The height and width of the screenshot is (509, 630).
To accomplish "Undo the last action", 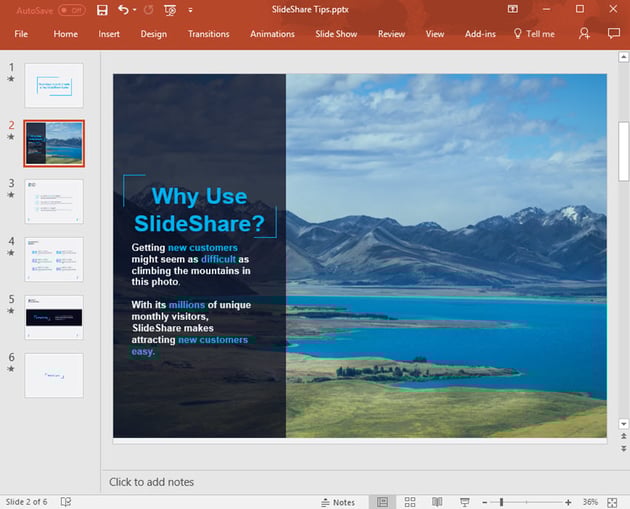I will pos(123,10).
